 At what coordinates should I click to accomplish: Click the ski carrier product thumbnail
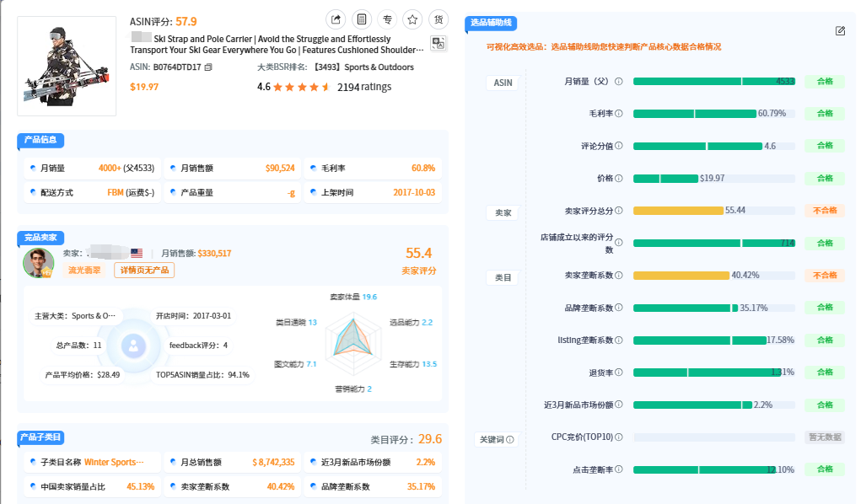(x=67, y=66)
